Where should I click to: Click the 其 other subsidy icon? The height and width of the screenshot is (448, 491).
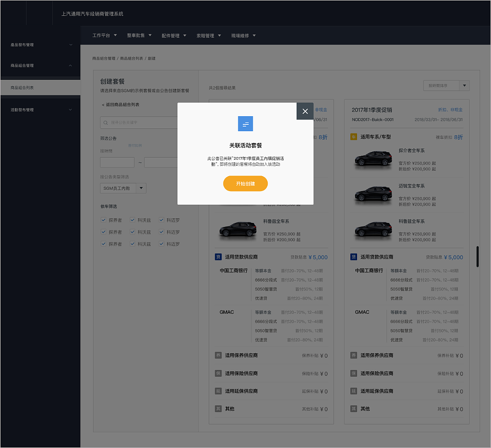[x=354, y=409]
